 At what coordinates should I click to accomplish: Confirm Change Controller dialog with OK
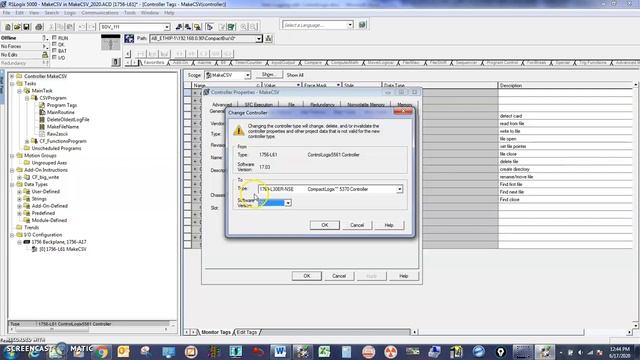tap(324, 225)
